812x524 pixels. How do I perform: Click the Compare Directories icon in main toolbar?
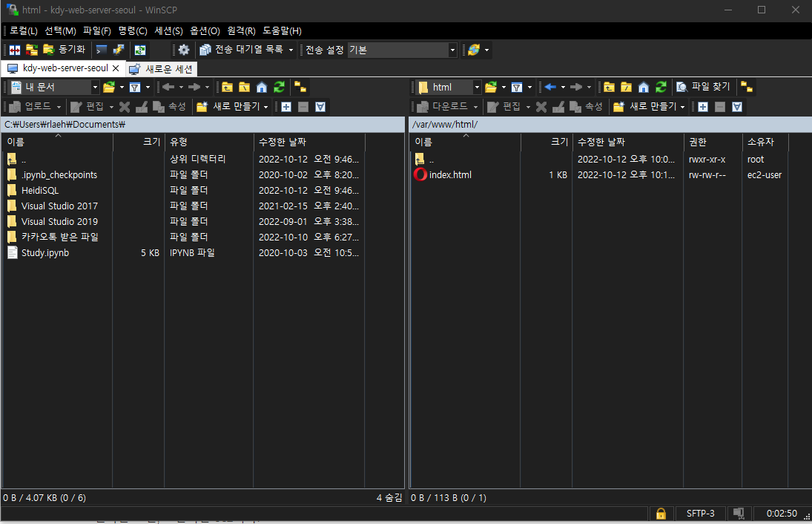click(15, 50)
